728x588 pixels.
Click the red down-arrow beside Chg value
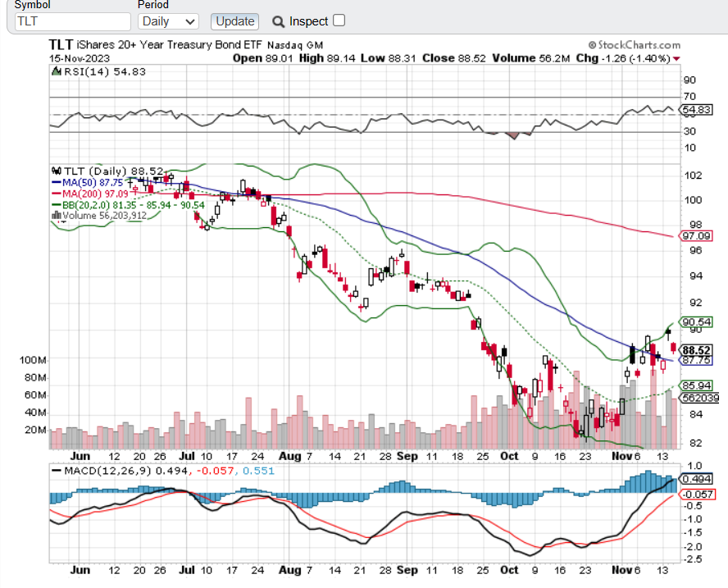coord(676,58)
